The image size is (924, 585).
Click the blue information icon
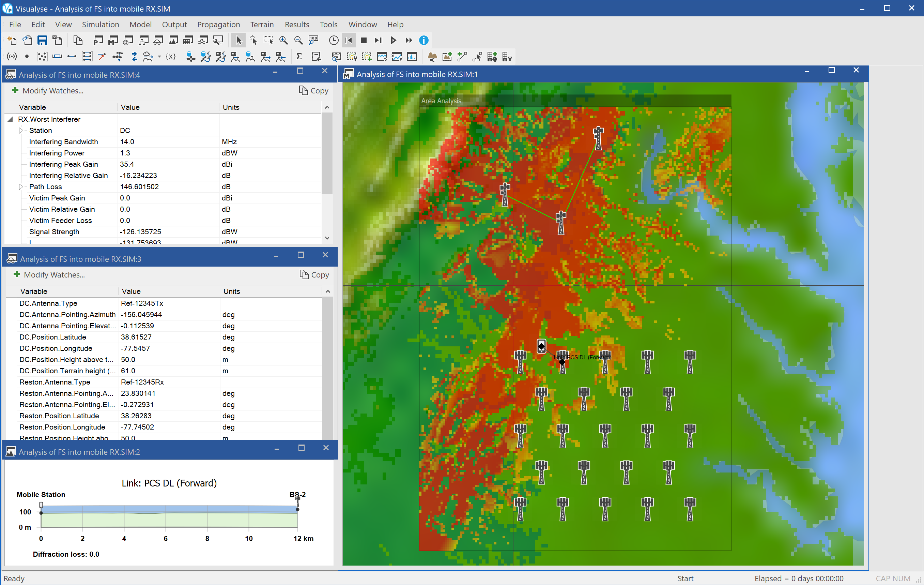click(423, 40)
